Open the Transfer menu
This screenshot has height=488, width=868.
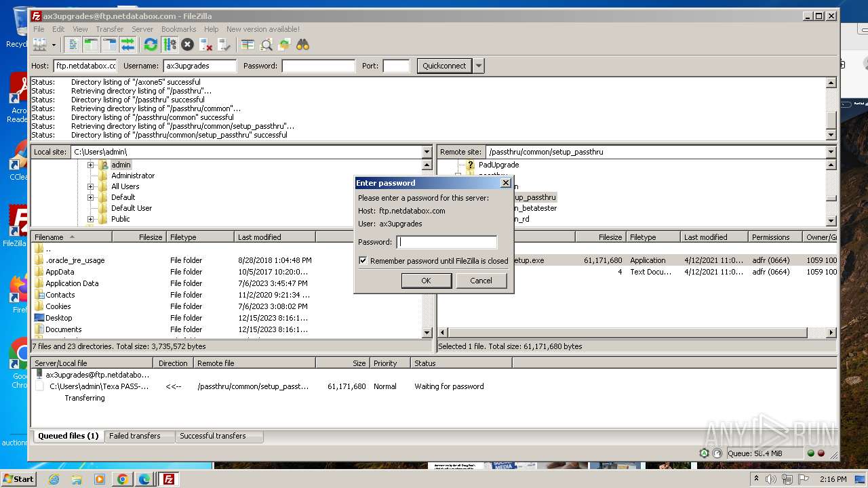[x=109, y=29]
